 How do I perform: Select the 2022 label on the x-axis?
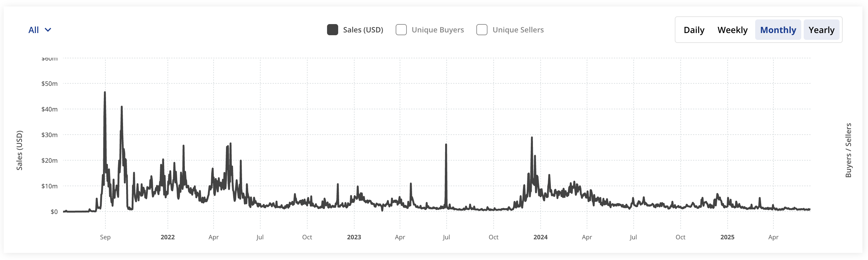(x=168, y=237)
